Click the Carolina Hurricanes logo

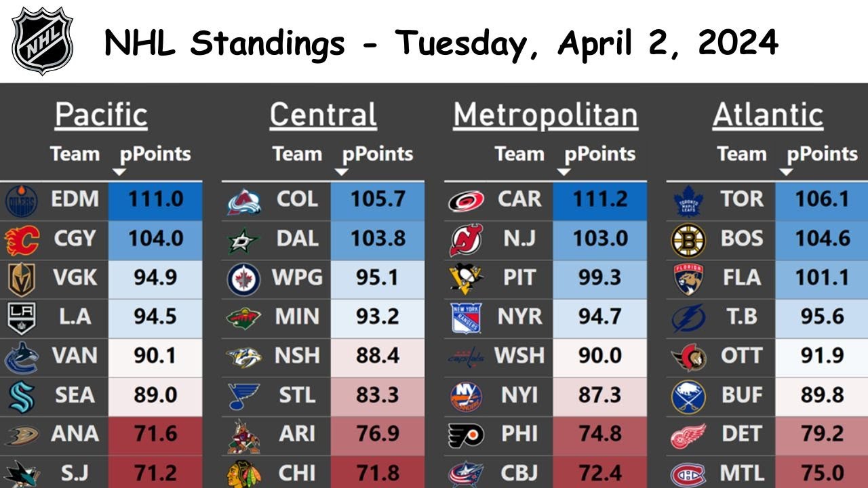[466, 201]
